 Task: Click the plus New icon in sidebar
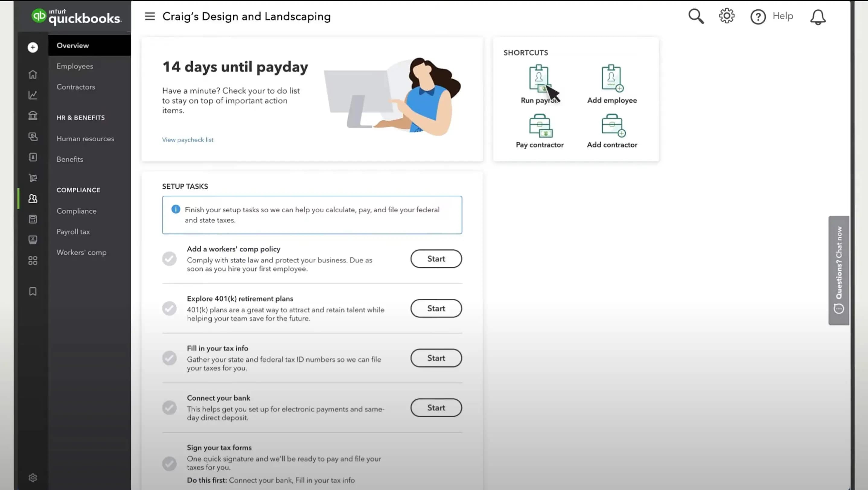click(33, 47)
